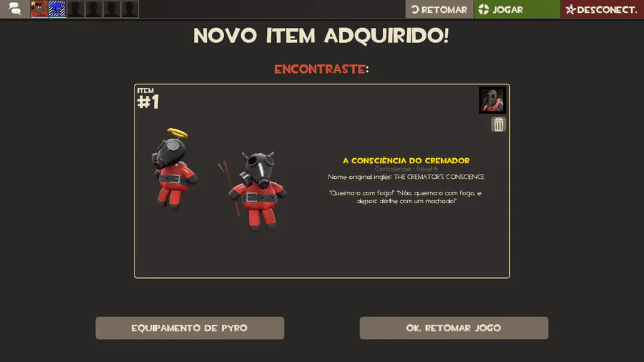Click the devil Pyro doll with pitchfork
Viewport: 644px width, 362px height.
(x=254, y=191)
